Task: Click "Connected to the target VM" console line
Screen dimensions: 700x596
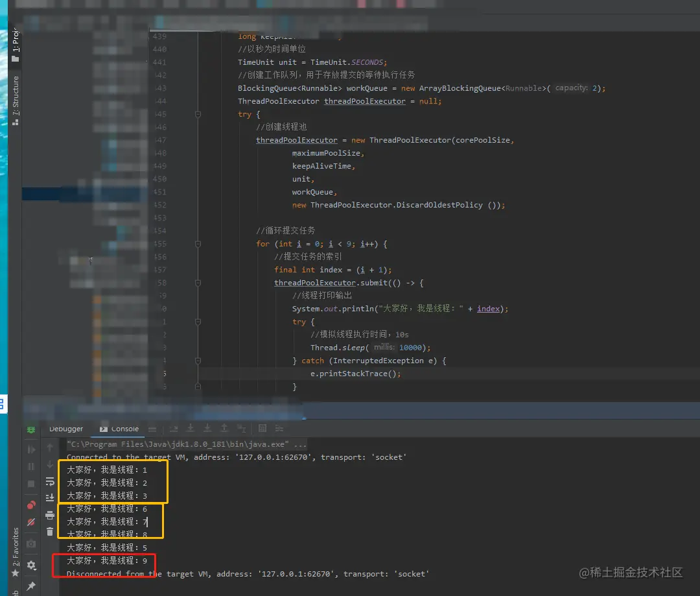Action: click(x=237, y=457)
